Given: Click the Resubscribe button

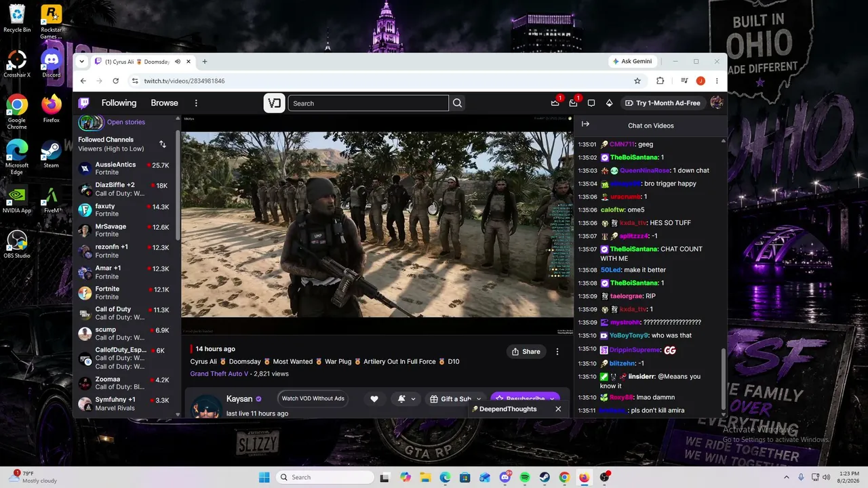Looking at the screenshot, I should (x=526, y=399).
